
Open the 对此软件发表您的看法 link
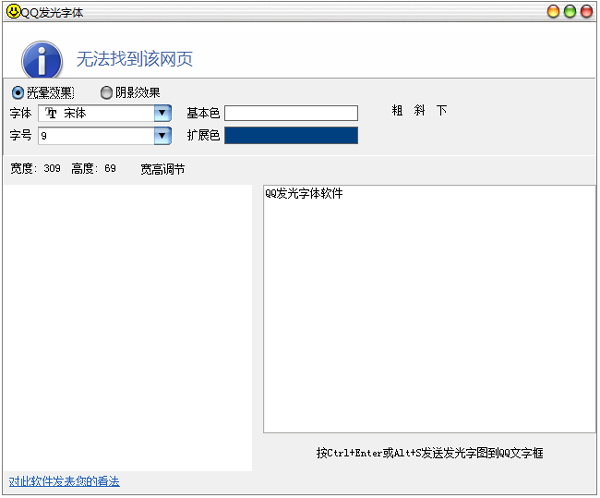[64, 481]
